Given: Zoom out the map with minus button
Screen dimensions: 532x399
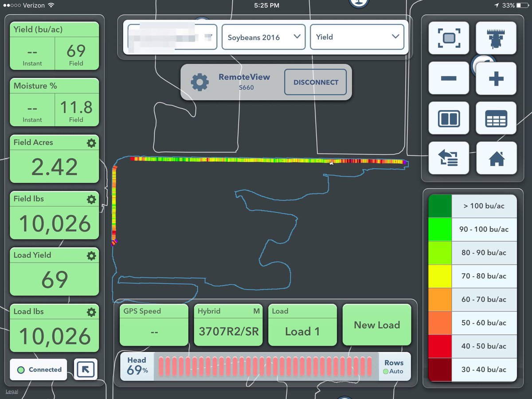Looking at the screenshot, I should coord(449,78).
